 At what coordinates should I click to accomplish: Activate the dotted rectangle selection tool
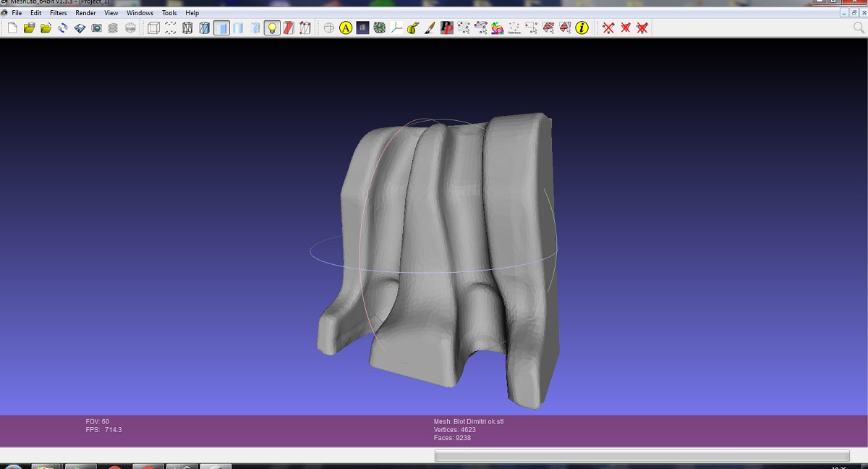[x=532, y=28]
